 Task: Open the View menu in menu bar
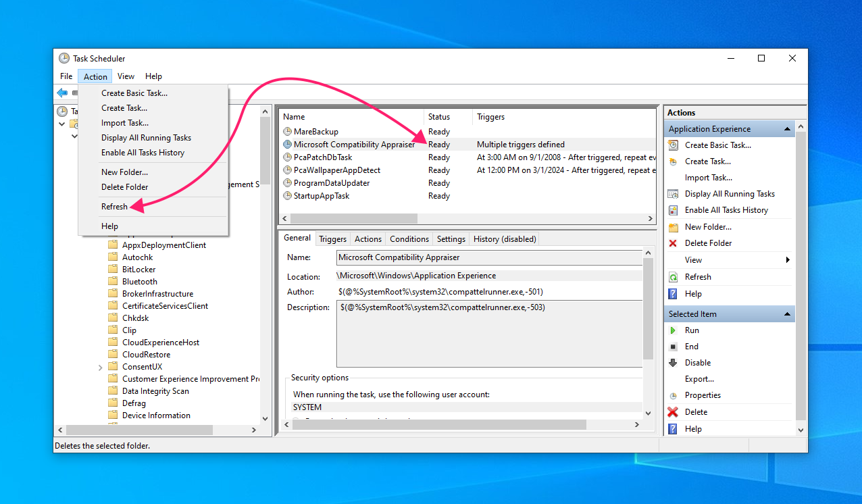click(x=126, y=76)
